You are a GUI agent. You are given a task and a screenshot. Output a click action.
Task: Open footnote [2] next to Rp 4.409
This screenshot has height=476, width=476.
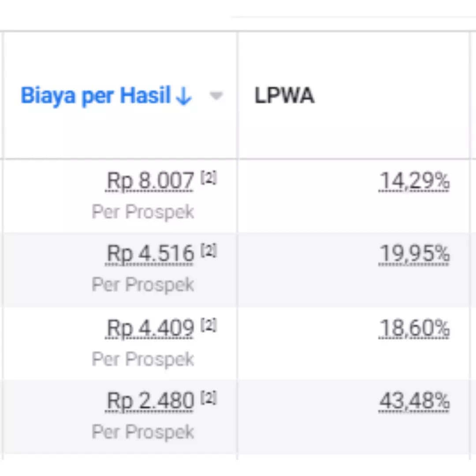point(208,325)
